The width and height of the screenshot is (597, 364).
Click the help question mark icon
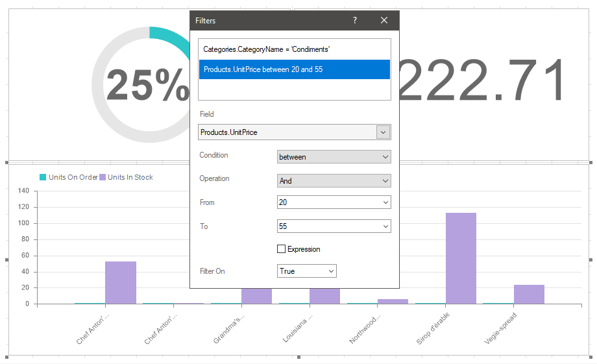[x=355, y=21]
